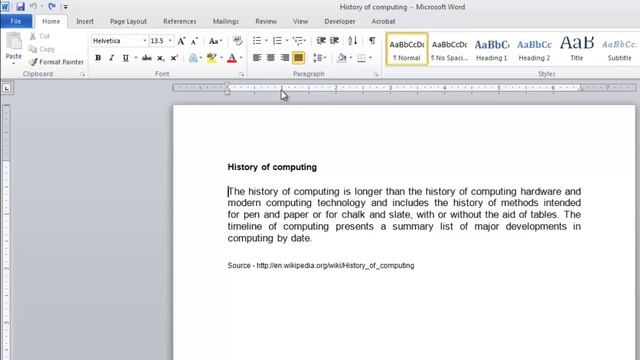Screen dimensions: 640x360
Task: Align text left
Action: point(257,58)
